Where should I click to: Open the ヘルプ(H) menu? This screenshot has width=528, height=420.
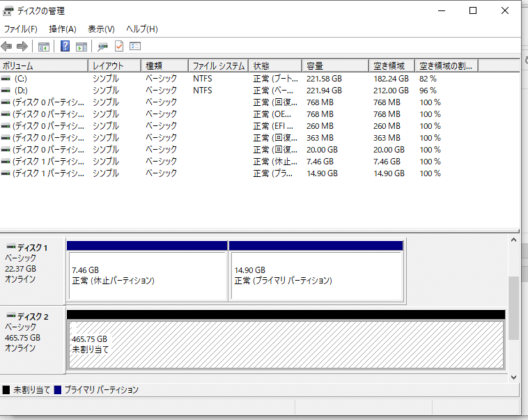click(x=142, y=29)
